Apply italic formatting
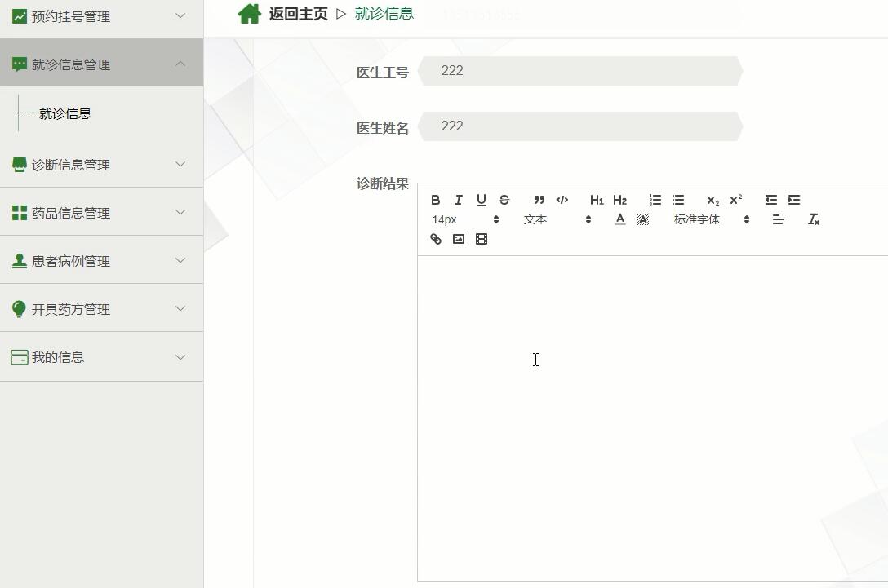This screenshot has width=888, height=588. pos(458,200)
